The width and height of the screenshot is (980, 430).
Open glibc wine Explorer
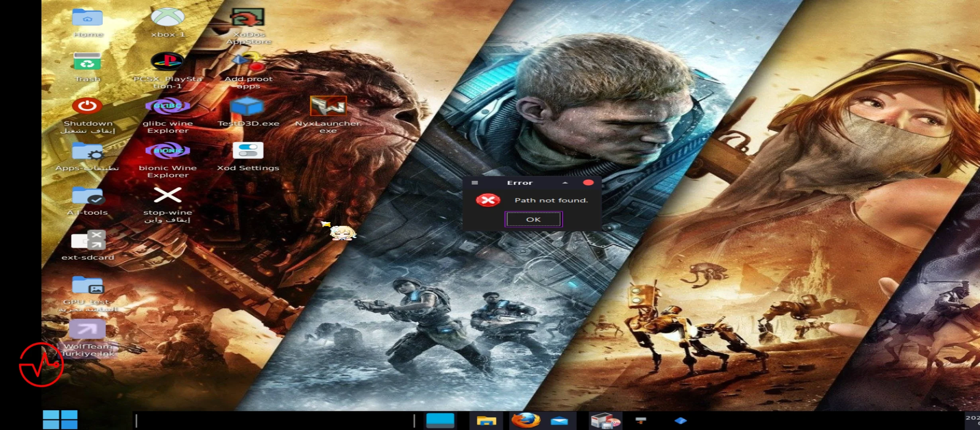168,106
